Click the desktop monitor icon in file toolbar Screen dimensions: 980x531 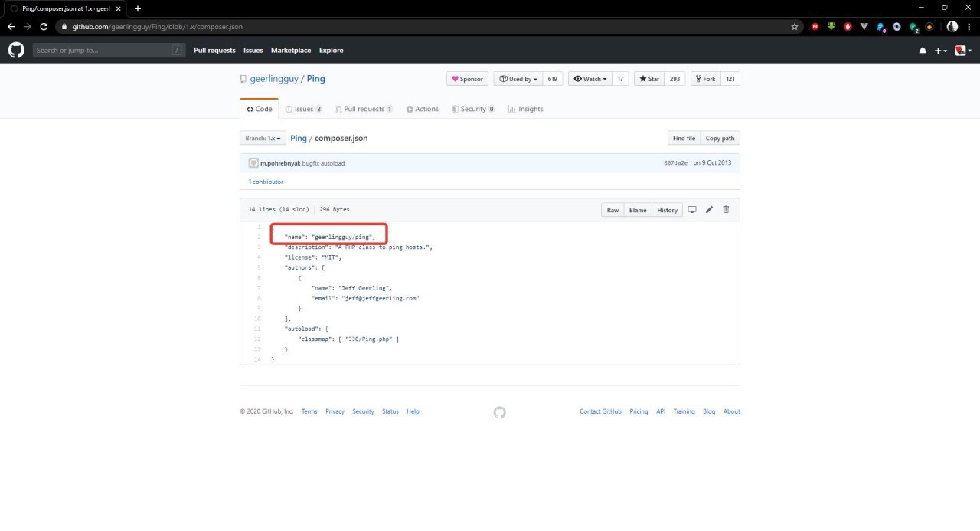pos(692,210)
